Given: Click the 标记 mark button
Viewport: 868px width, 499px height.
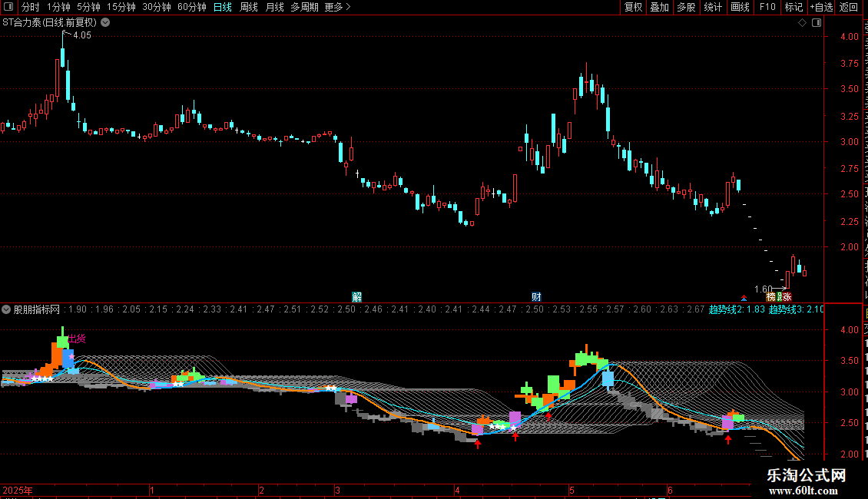Looking at the screenshot, I should click(793, 7).
